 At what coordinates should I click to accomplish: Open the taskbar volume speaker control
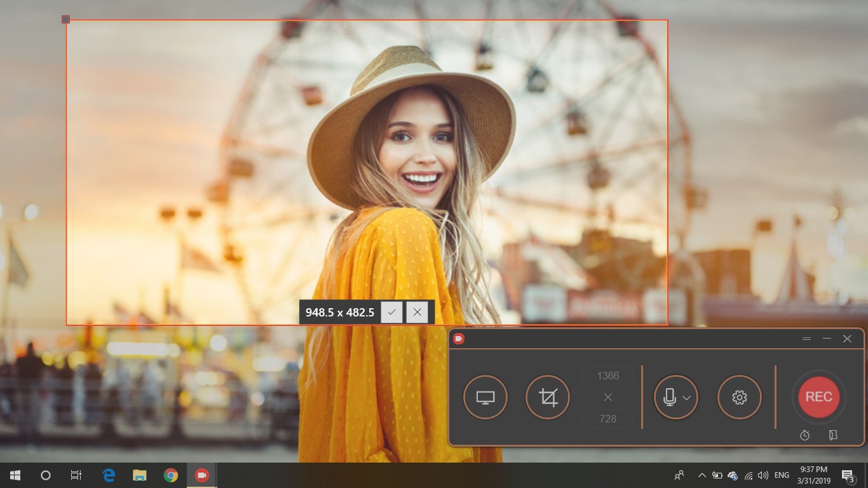pyautogui.click(x=763, y=475)
